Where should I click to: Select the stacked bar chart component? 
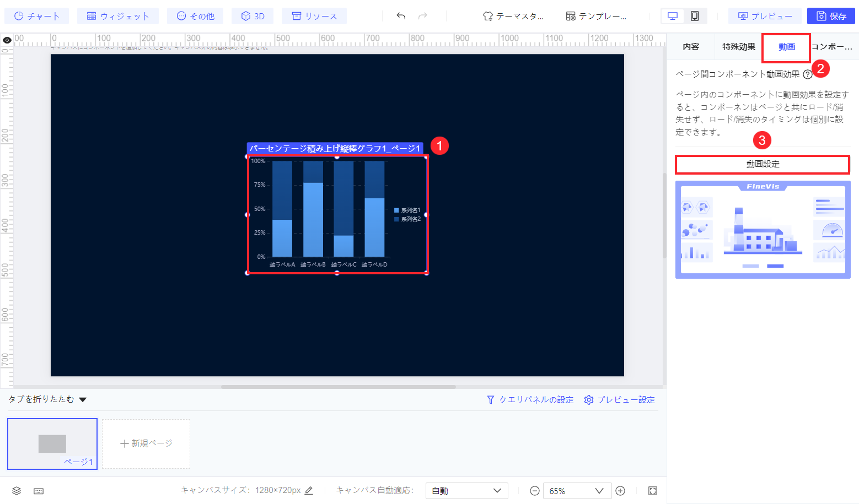pyautogui.click(x=337, y=215)
